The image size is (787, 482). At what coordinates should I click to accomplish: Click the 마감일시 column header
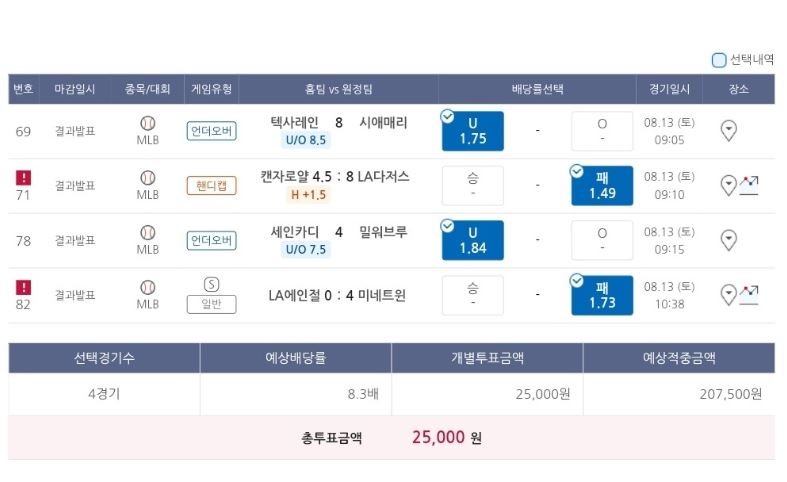(x=74, y=89)
